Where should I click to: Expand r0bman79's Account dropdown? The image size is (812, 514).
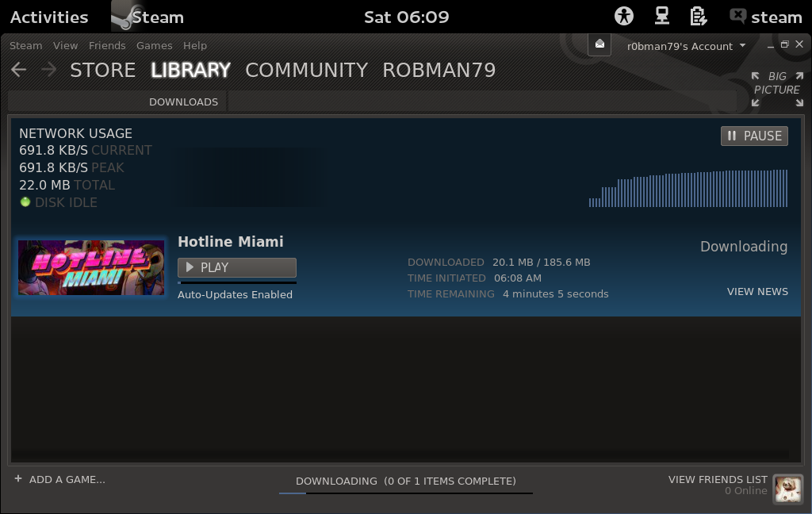(686, 46)
